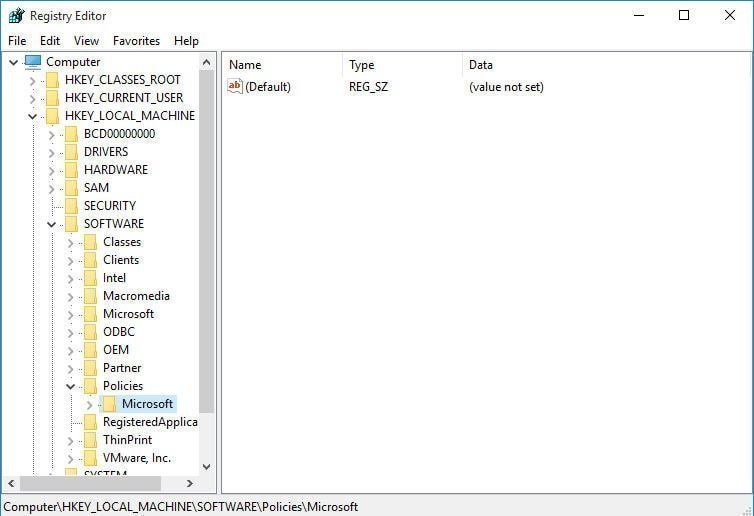Expand the Macromedia node arrow
Image resolution: width=754 pixels, height=516 pixels.
[x=70, y=297]
